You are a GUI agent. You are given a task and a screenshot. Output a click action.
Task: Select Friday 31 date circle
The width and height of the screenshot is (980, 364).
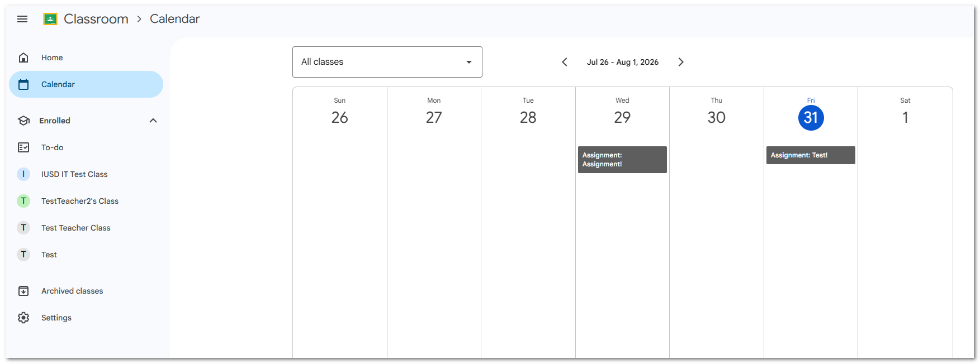click(x=811, y=118)
